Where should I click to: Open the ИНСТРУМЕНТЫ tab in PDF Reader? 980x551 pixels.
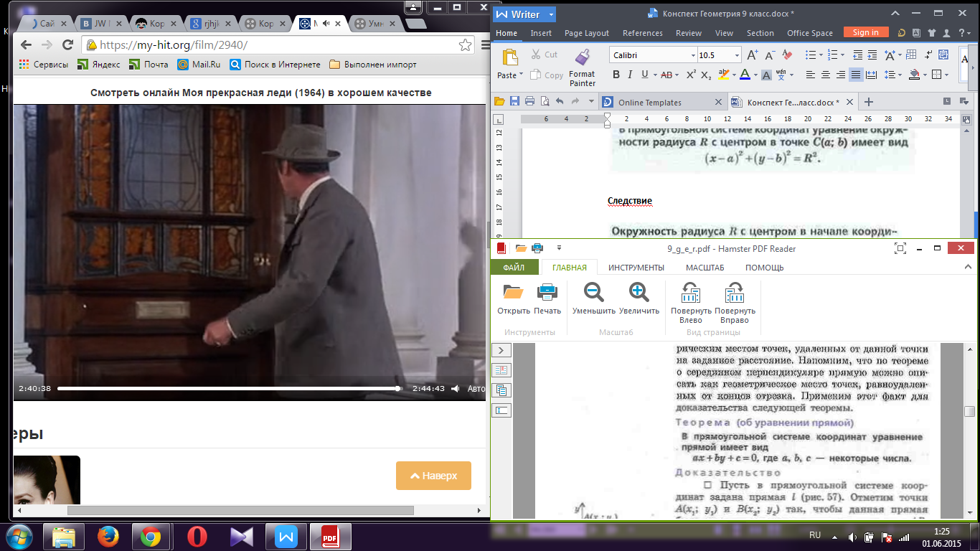point(636,268)
